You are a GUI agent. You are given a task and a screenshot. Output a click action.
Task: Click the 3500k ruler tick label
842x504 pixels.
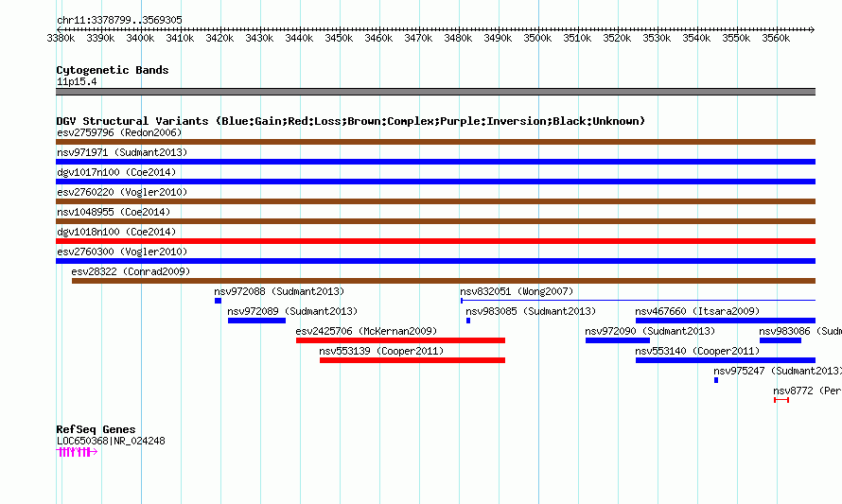pos(537,38)
